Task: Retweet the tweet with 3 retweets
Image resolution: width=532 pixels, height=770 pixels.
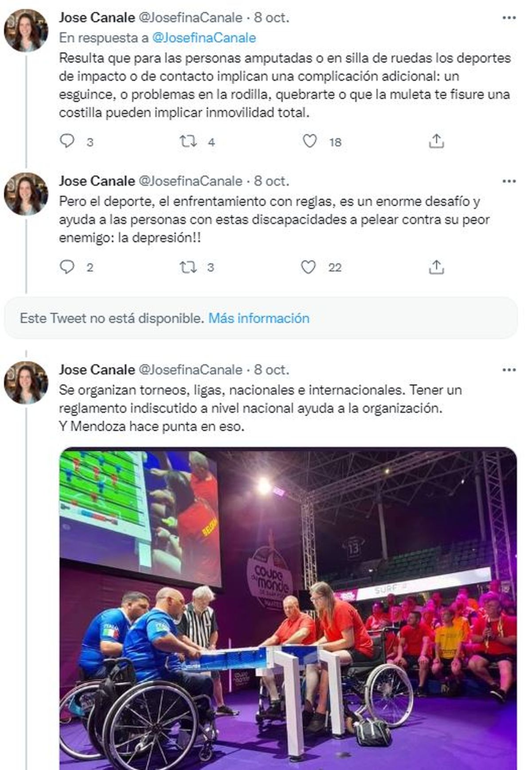Action: point(188,267)
